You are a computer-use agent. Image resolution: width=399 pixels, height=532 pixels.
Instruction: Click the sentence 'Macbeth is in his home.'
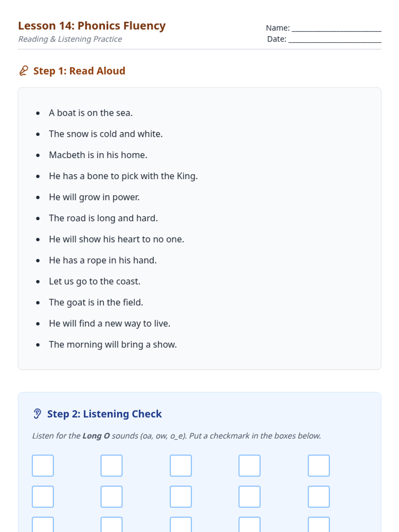98,155
